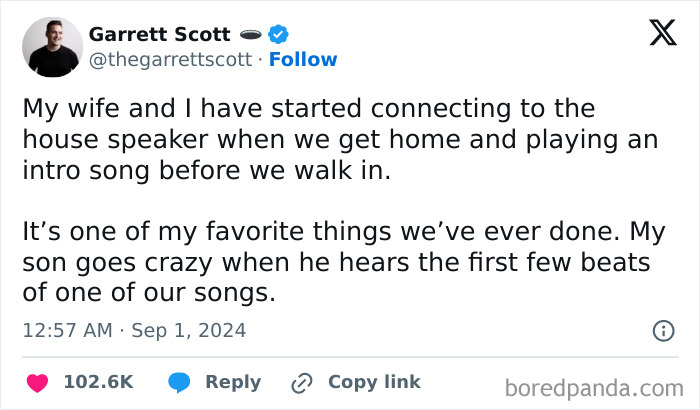
Task: Click the hole emoji beside Garrett Scott
Action: coord(251,34)
